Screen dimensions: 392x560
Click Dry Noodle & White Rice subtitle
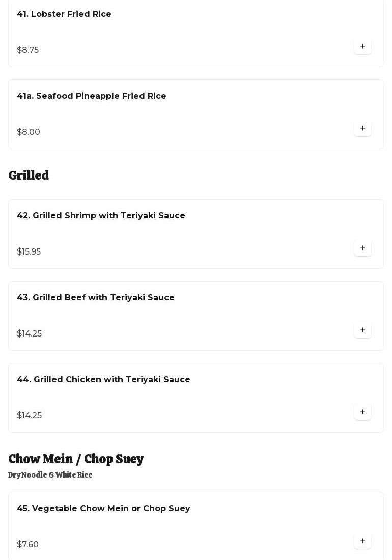(50, 475)
